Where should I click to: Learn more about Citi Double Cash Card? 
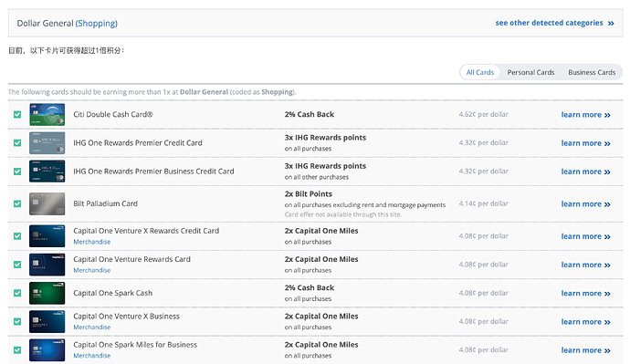(586, 115)
